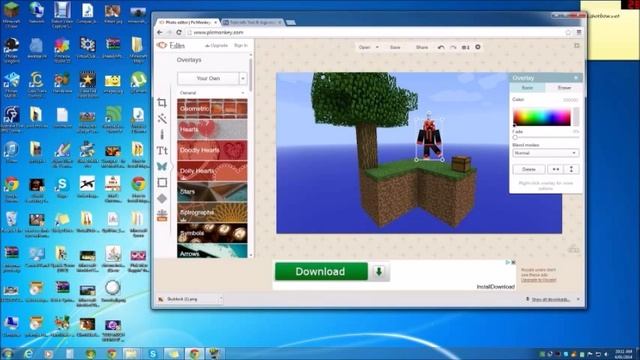Click the Undo arrow in the top toolbar
640x360 pixels.
click(441, 47)
